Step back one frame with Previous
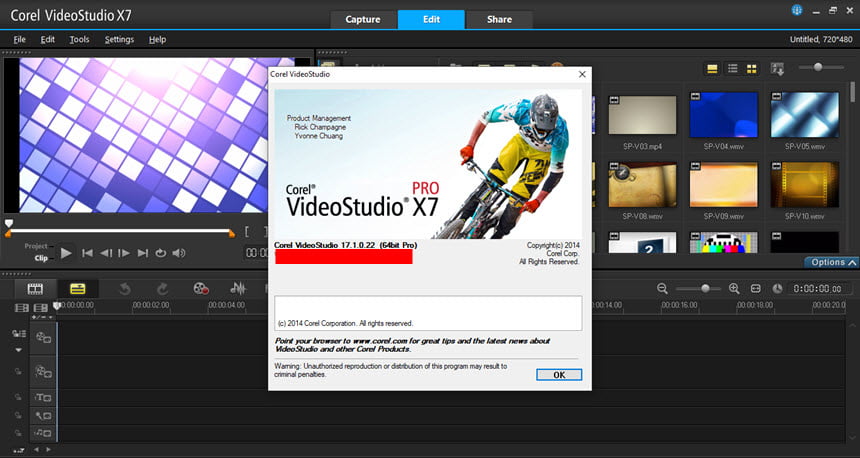 pyautogui.click(x=106, y=253)
